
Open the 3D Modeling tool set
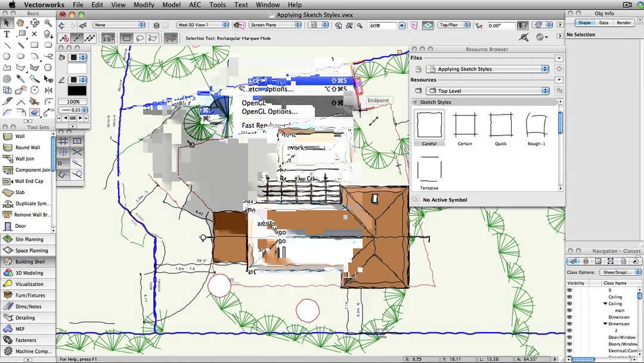coord(27,273)
